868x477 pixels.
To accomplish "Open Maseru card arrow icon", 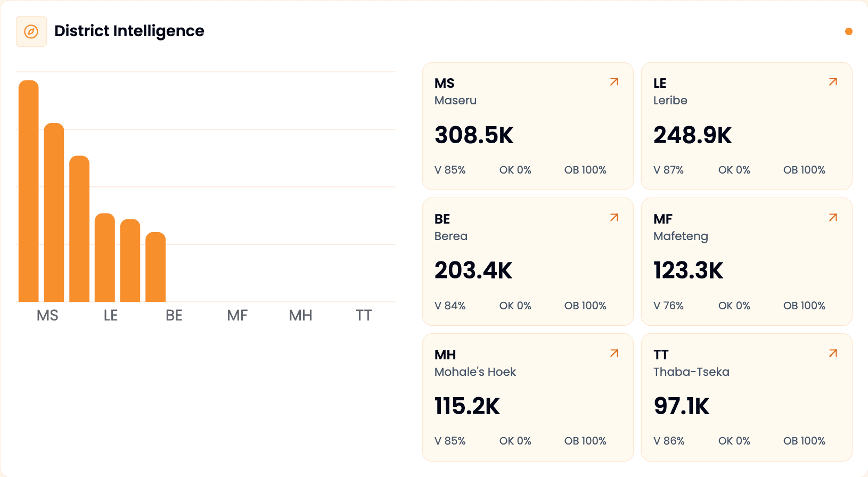I will click(614, 82).
